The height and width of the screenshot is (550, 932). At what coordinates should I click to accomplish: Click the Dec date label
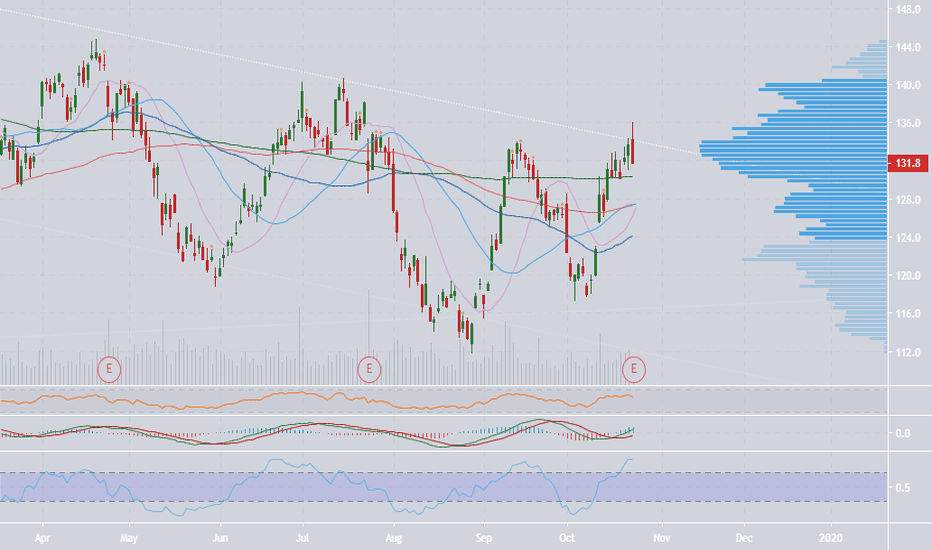tap(744, 538)
